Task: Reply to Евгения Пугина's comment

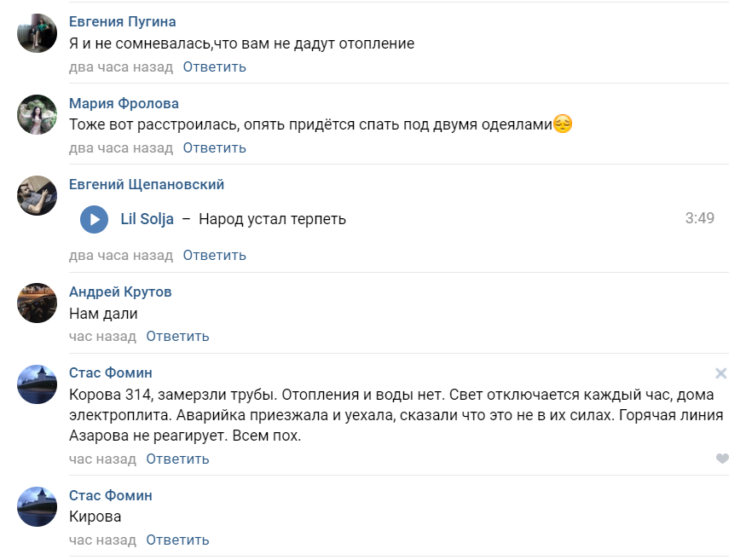Action: (x=214, y=66)
